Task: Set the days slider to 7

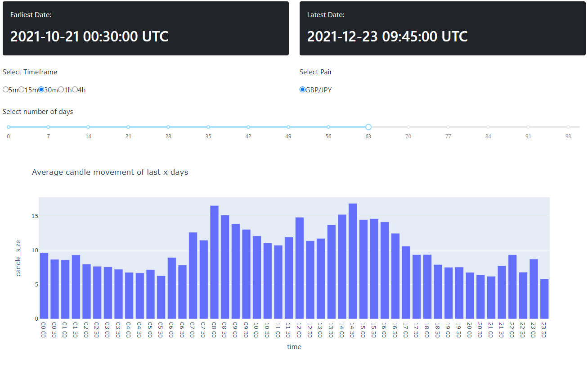Action: [48, 127]
